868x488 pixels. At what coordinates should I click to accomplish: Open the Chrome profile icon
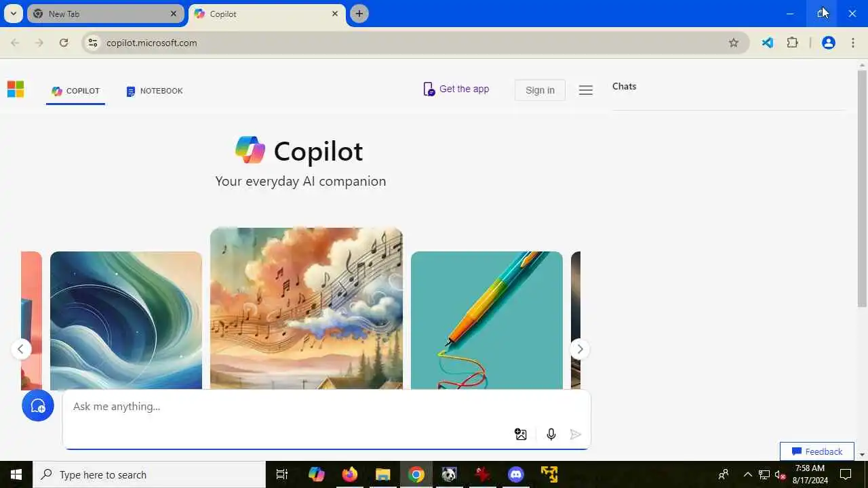click(828, 43)
